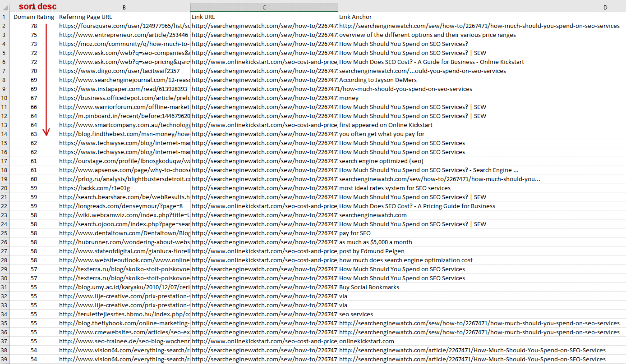Select anchor 'how much does search engine optimization cost'
Viewport: 626px width, 364px height.
click(482, 260)
